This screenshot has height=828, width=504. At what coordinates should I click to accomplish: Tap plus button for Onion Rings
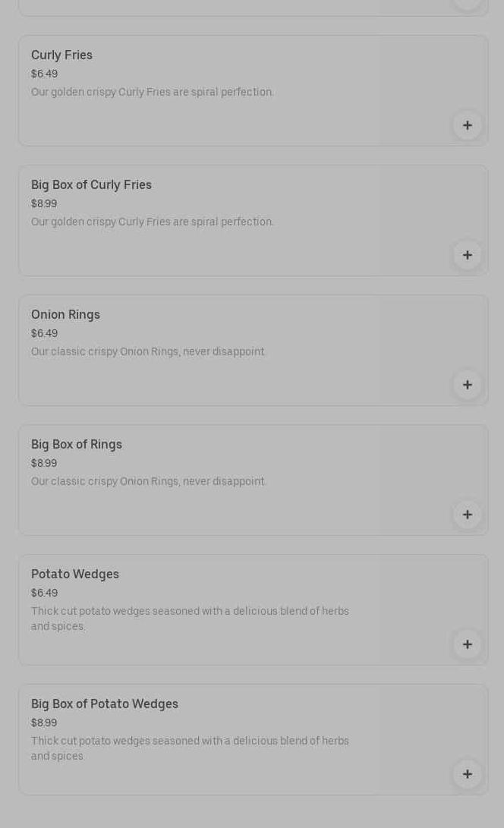click(x=467, y=385)
